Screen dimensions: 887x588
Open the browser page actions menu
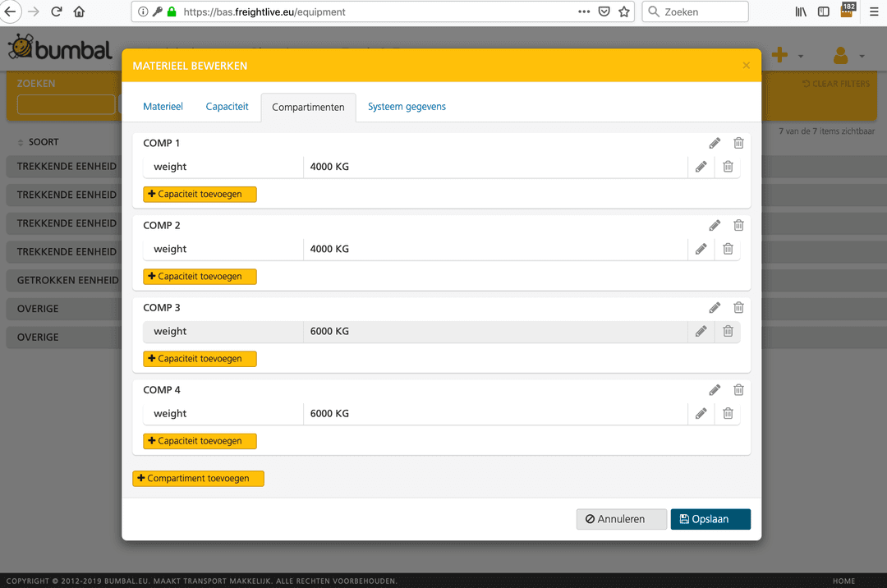584,11
